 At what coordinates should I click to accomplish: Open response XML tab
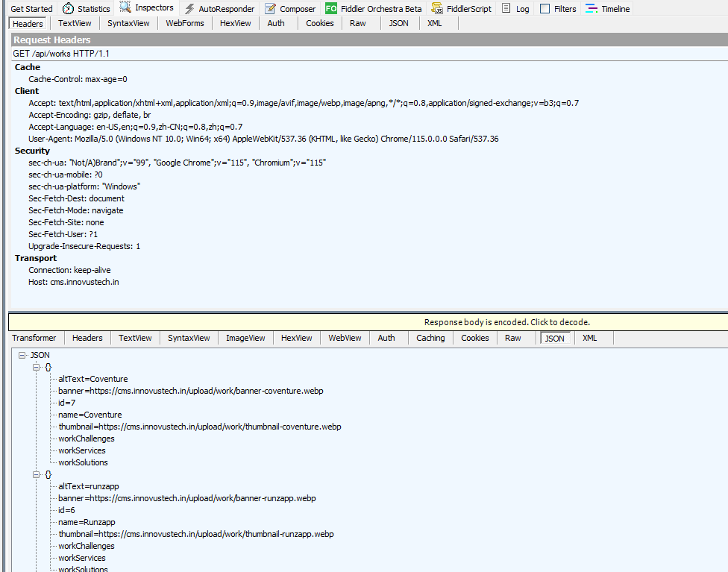590,338
